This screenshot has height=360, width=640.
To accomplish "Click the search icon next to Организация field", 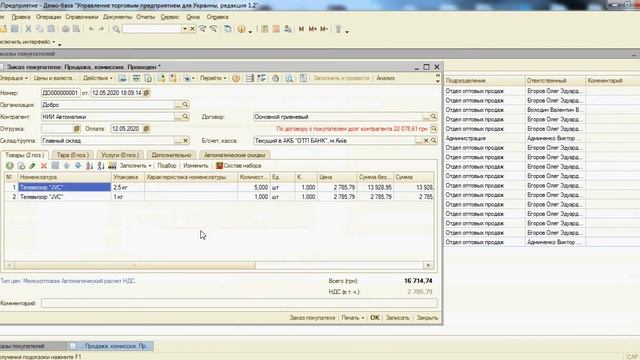I will point(185,105).
